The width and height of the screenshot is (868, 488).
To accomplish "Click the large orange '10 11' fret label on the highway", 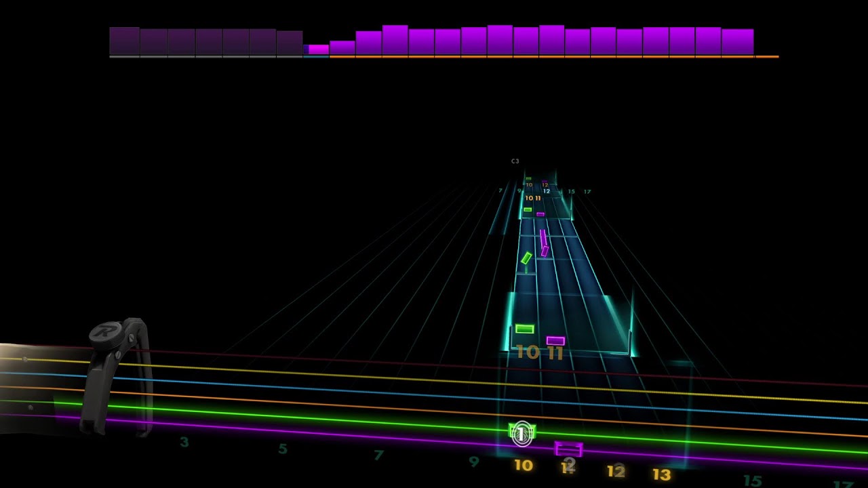I will [x=540, y=352].
